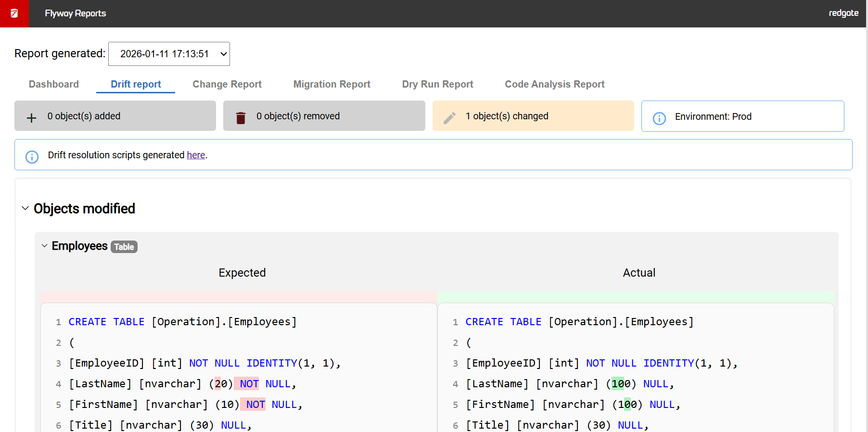Viewport: 868px width, 432px height.
Task: Select the active Drift report tab
Action: 136,84
